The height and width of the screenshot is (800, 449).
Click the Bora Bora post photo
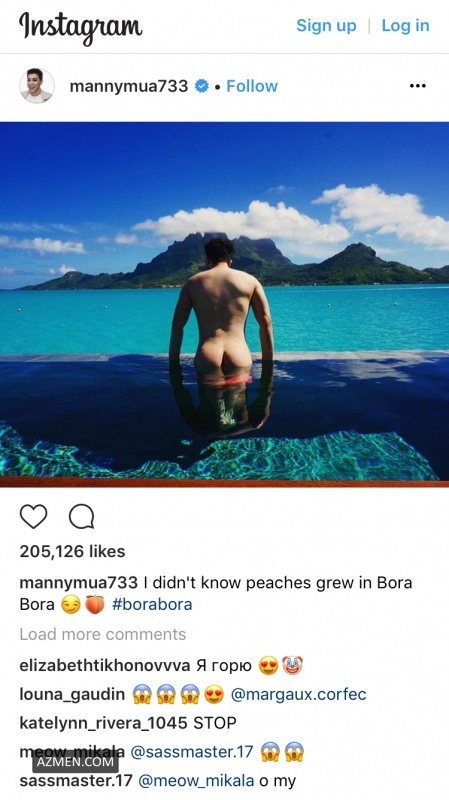pyautogui.click(x=224, y=305)
